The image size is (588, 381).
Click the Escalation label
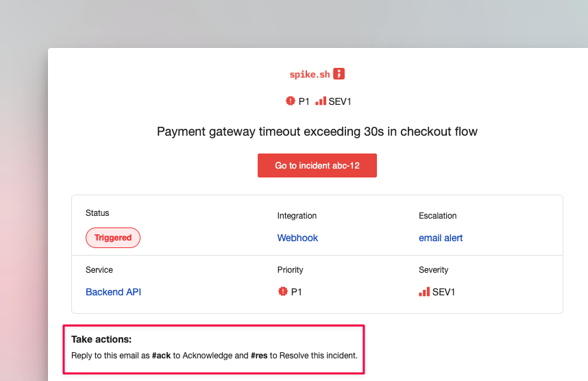[x=438, y=216]
